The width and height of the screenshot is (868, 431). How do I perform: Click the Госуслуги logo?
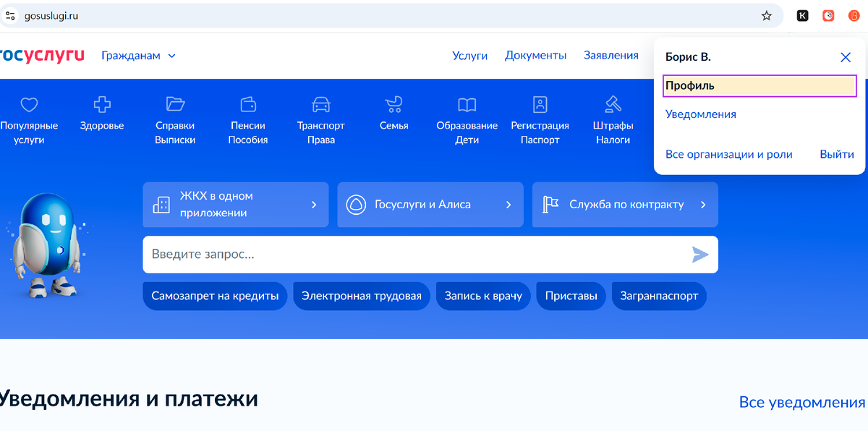pos(42,55)
